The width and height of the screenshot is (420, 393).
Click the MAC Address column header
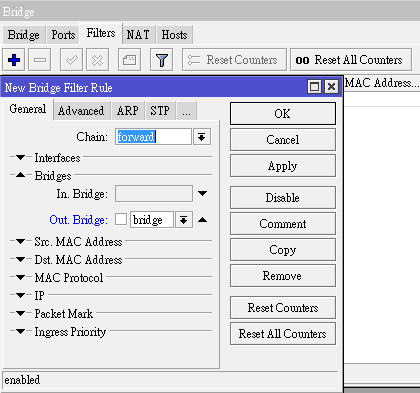382,83
